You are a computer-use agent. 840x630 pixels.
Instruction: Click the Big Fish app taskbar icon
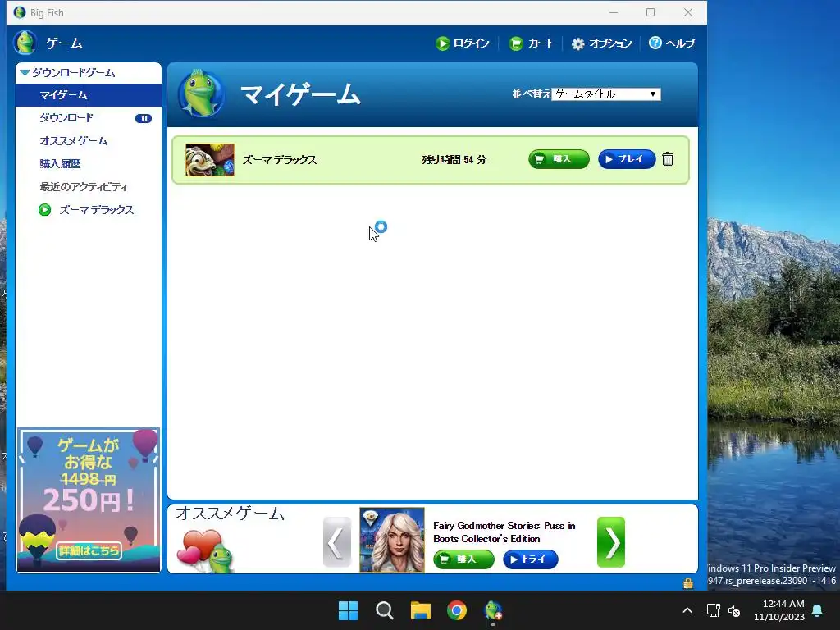click(x=493, y=610)
